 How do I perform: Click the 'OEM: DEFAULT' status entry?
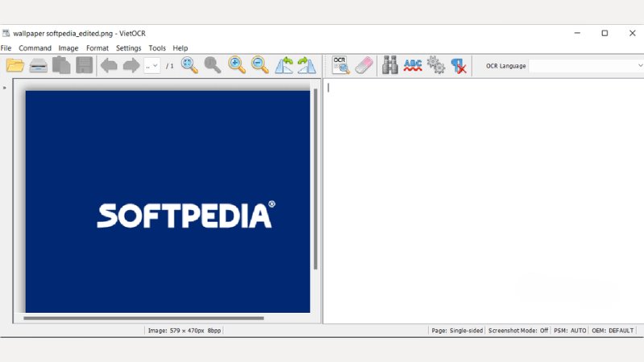click(x=613, y=331)
